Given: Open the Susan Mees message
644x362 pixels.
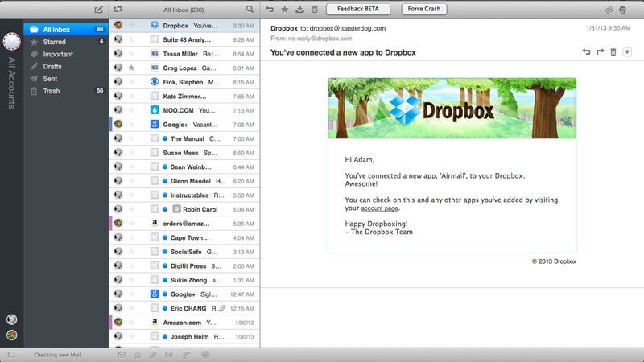Looking at the screenshot, I should tap(184, 153).
